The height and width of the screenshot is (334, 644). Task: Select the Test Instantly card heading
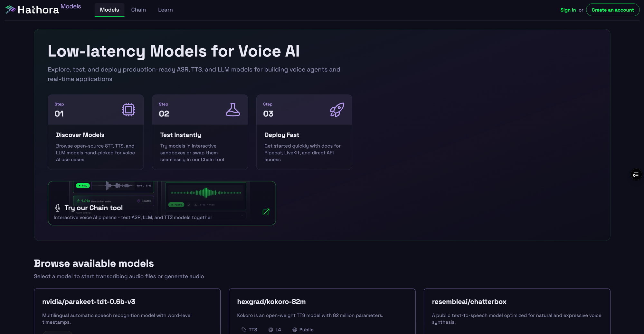coord(181,135)
